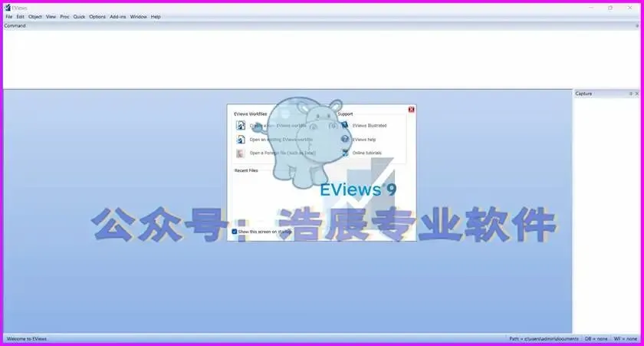
Task: Maximize the EViews window
Action: pos(610,8)
